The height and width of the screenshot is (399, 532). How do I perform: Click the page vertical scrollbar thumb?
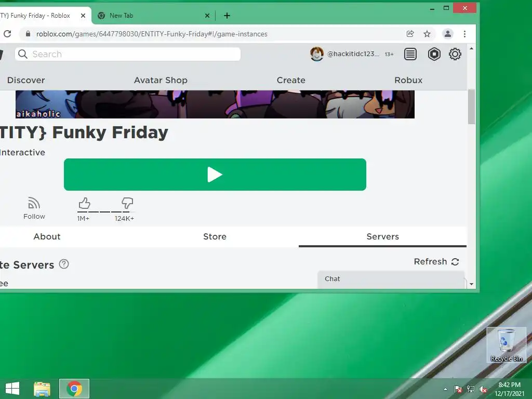point(471,107)
